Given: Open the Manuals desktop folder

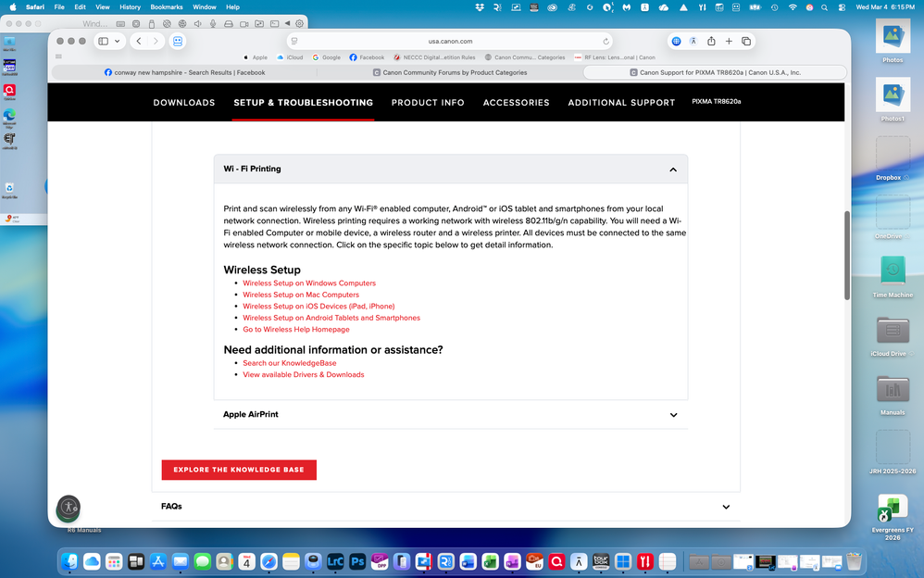Looking at the screenshot, I should pos(893,395).
